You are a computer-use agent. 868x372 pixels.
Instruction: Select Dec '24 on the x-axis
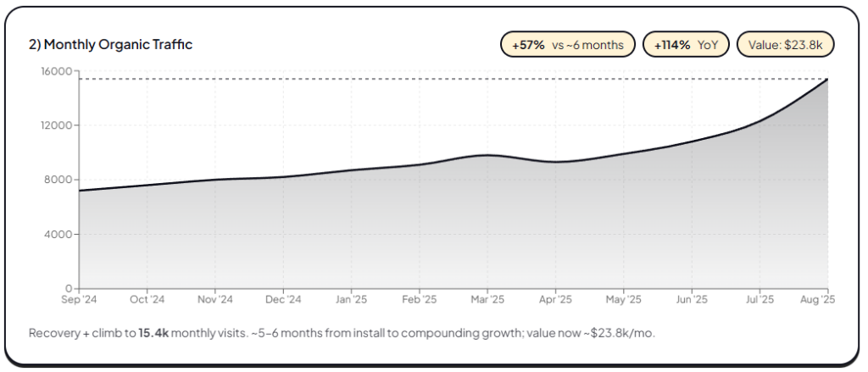[x=283, y=299]
